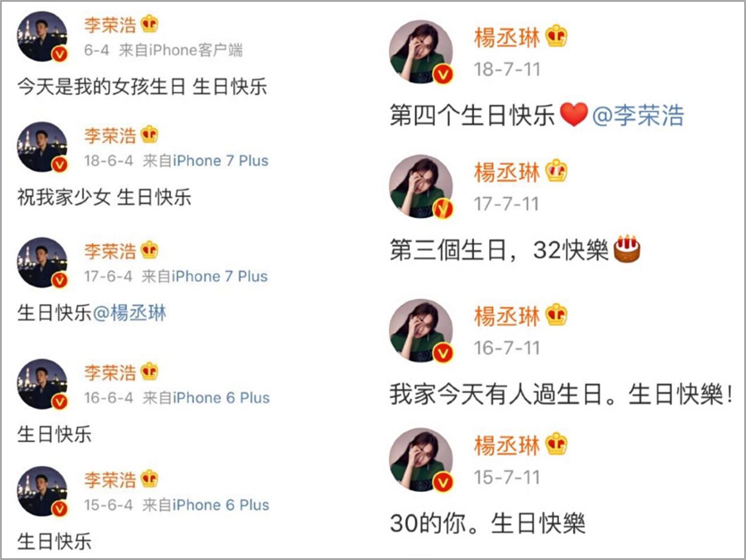The height and width of the screenshot is (560, 746).
Task: Click crown badge beside 李荣浩 on 6-4 post
Action: [x=149, y=24]
